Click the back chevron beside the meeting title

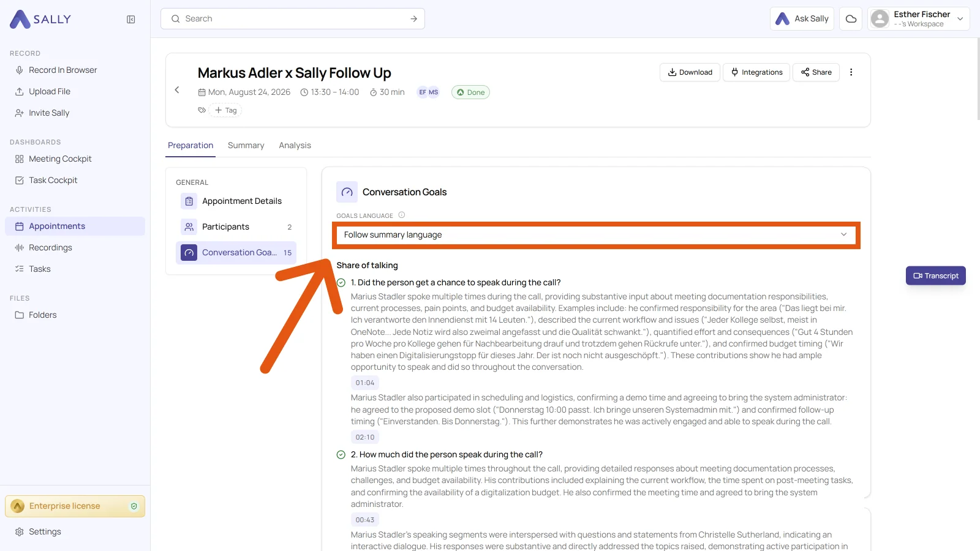177,90
